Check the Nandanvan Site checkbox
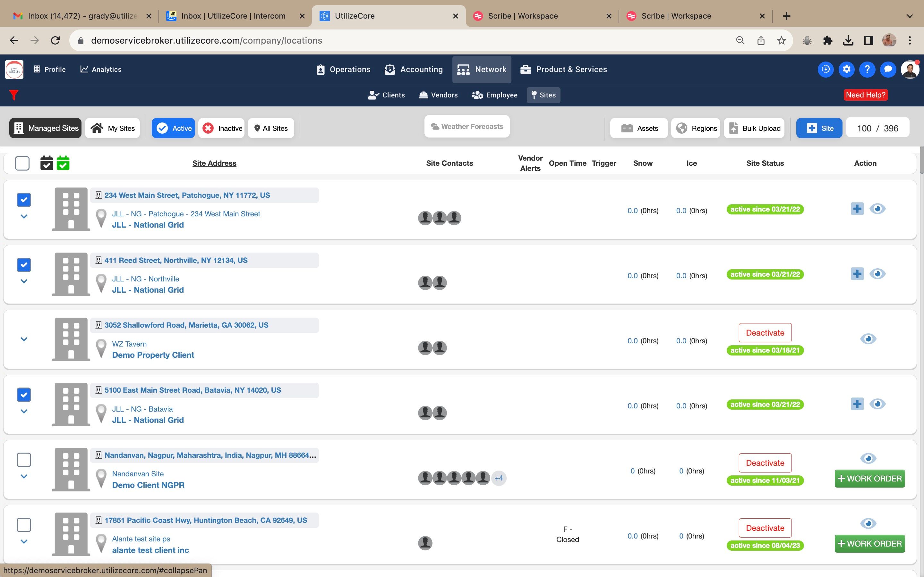This screenshot has width=924, height=577. tap(24, 460)
